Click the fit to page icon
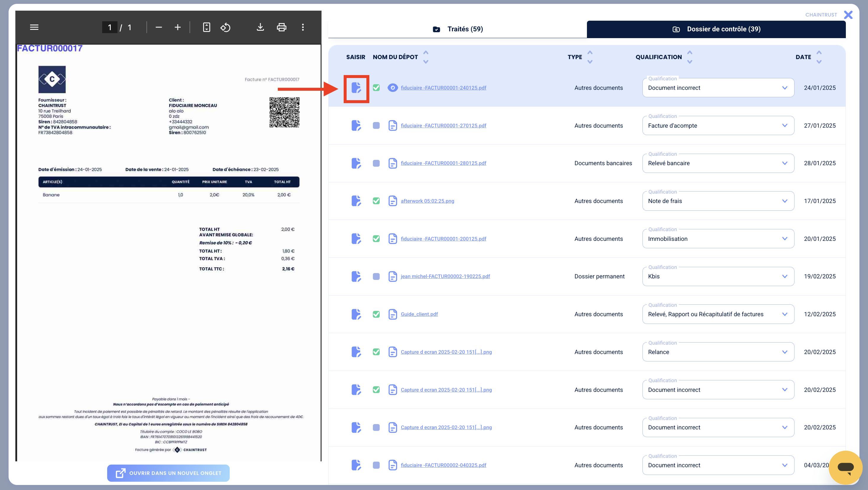 [x=207, y=27]
